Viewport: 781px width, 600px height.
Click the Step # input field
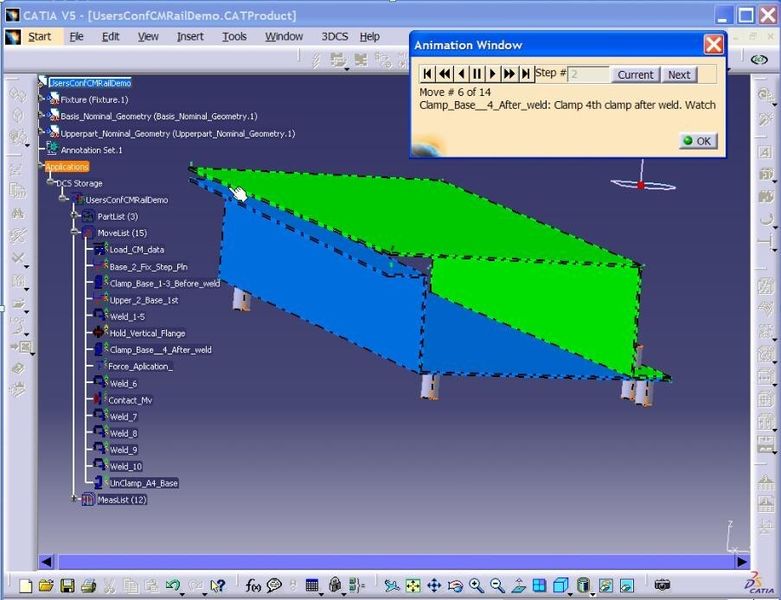pyautogui.click(x=588, y=75)
